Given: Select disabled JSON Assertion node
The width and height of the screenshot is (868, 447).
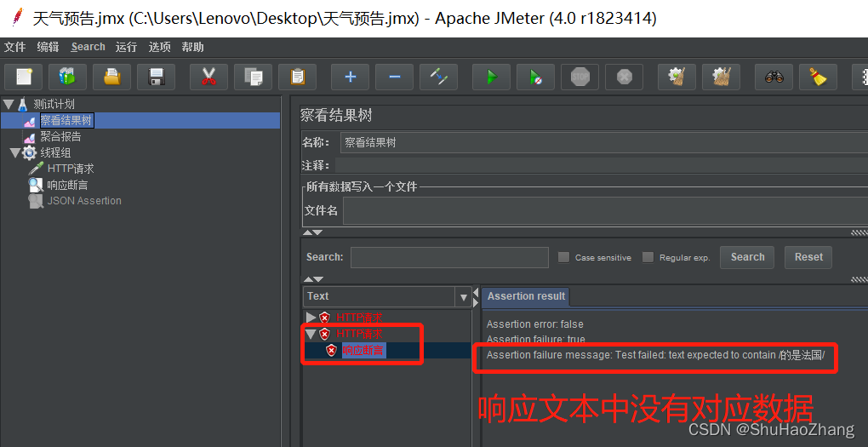Looking at the screenshot, I should 84,201.
